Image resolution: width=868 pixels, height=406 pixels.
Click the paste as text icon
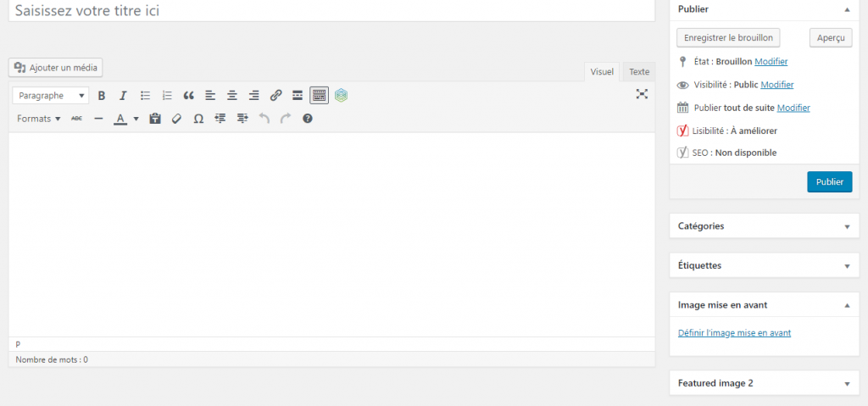click(x=155, y=119)
